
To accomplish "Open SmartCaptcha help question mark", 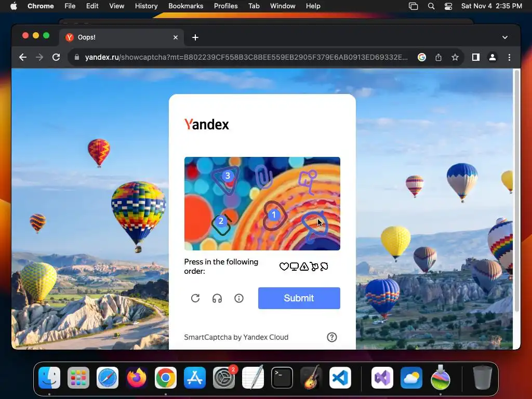I will pyautogui.click(x=332, y=337).
